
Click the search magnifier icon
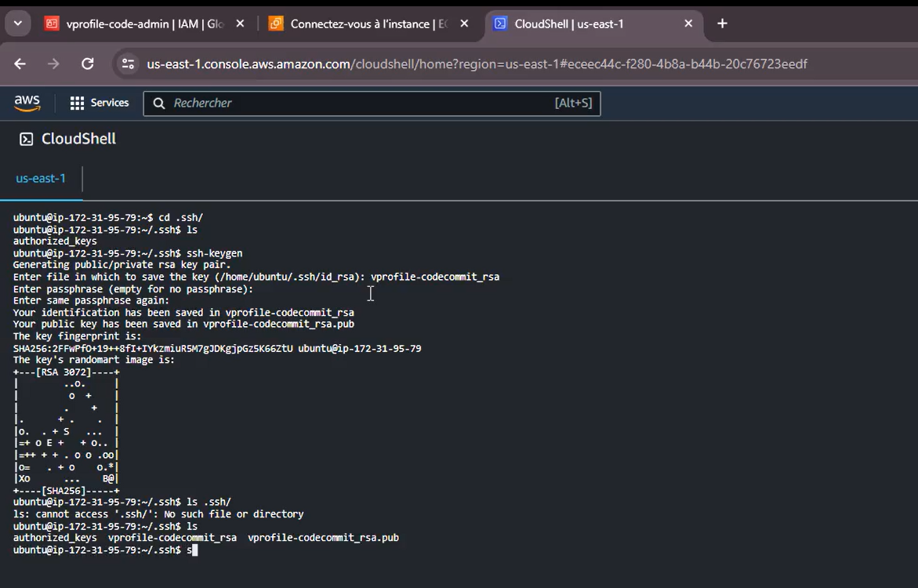pyautogui.click(x=158, y=103)
